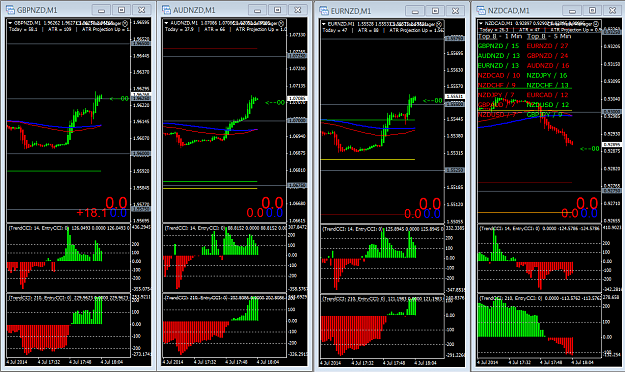Click 'NZDUSD / 12' in the 5 Min list
This screenshot has width=625, height=372.
coord(548,104)
